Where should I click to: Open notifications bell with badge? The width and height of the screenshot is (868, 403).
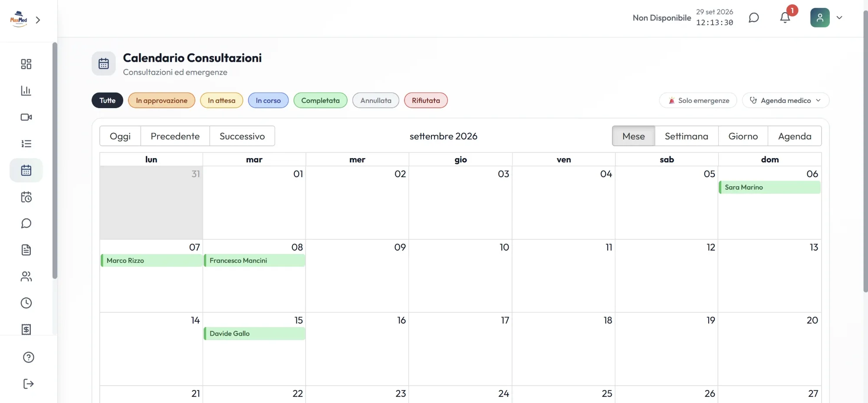(785, 17)
